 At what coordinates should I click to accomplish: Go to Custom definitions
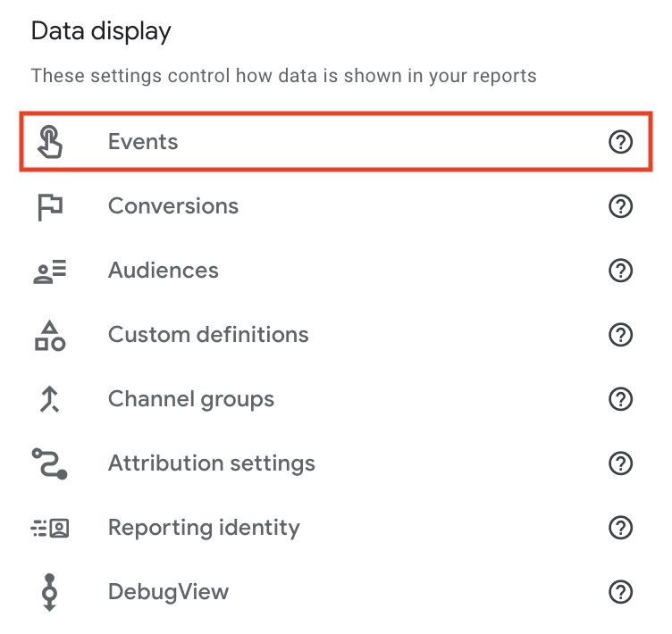[x=336, y=335]
